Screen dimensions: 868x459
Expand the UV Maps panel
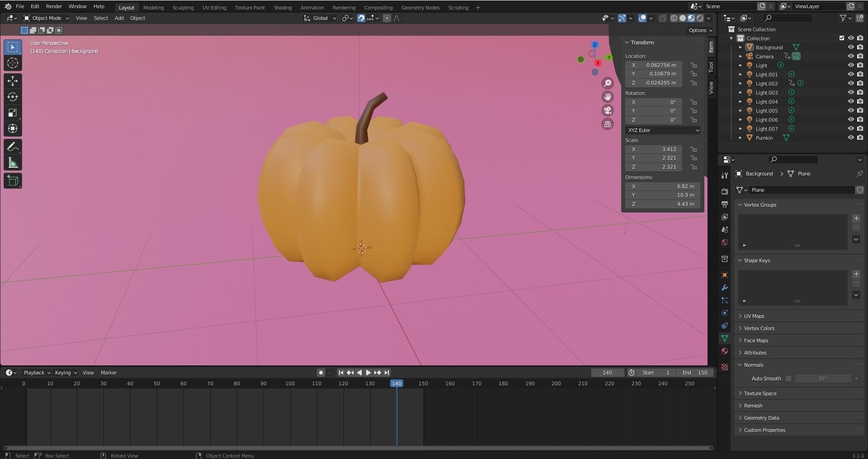coord(754,316)
